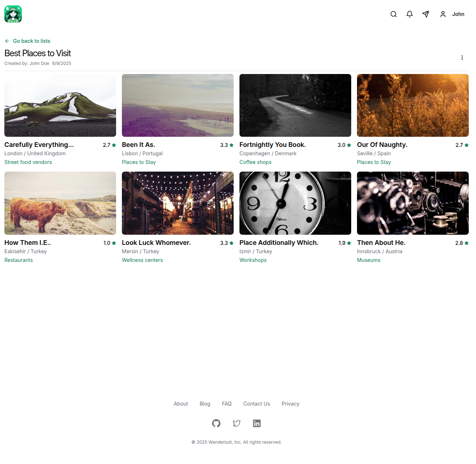Open Fortnightly You Book. place title

[273, 145]
